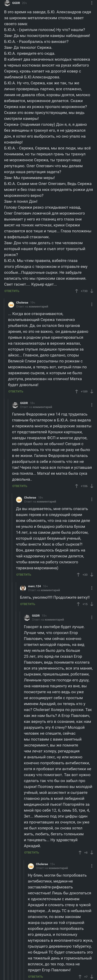Open GGDR's avatar on the 20ч comment

pos(4,3)
